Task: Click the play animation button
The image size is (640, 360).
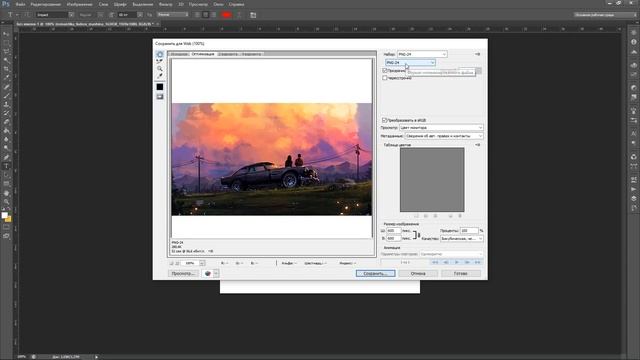Action: pos(457,262)
